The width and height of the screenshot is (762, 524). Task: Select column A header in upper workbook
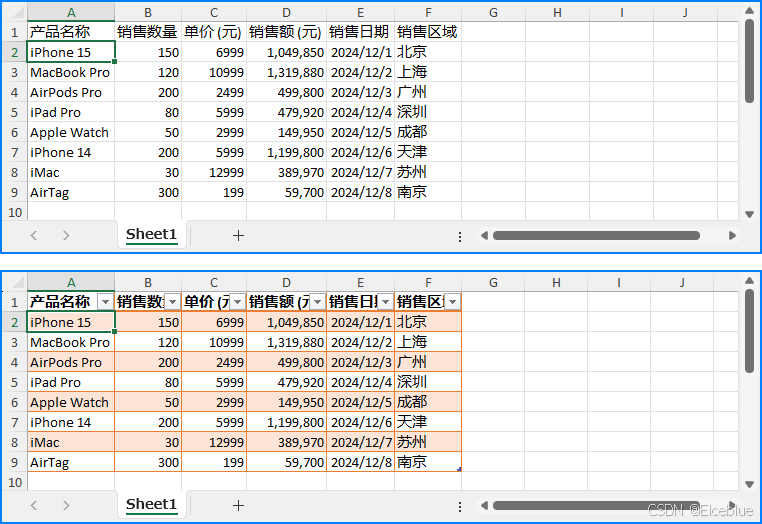coord(71,13)
